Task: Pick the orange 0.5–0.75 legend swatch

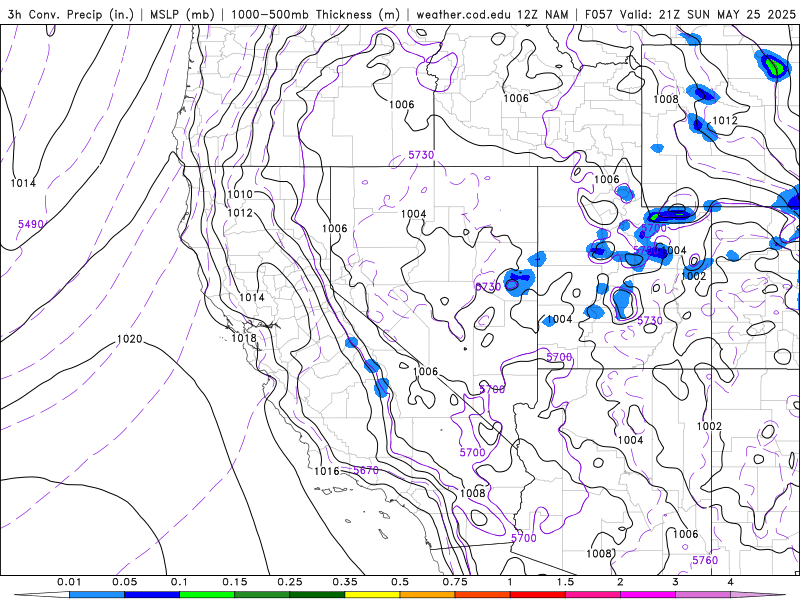Action: pyautogui.click(x=428, y=595)
